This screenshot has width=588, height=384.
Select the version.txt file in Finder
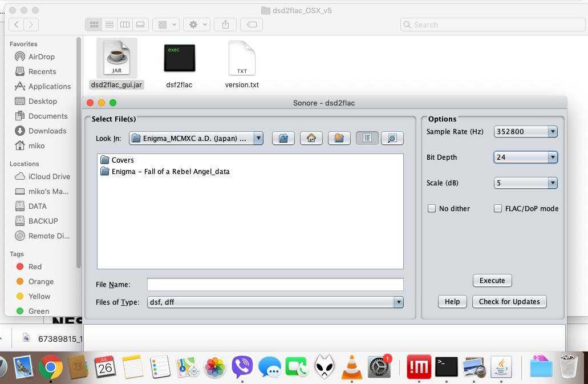coord(242,64)
